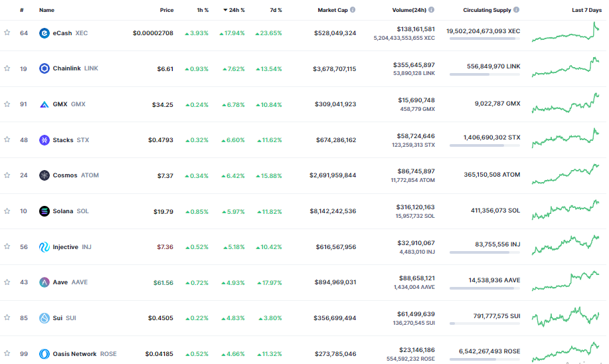The height and width of the screenshot is (364, 609).
Task: Click the Aave coin logo icon
Action: 44,282
